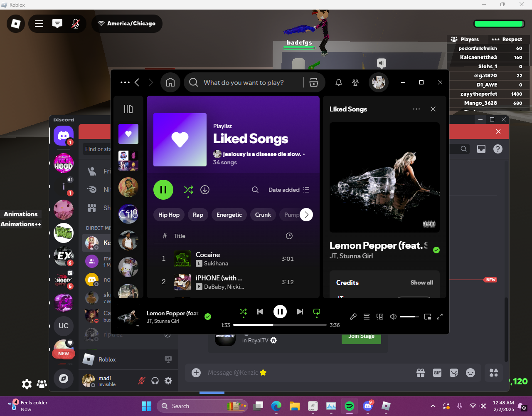
Task: Open Spotify What's New notifications bell
Action: pyautogui.click(x=339, y=82)
